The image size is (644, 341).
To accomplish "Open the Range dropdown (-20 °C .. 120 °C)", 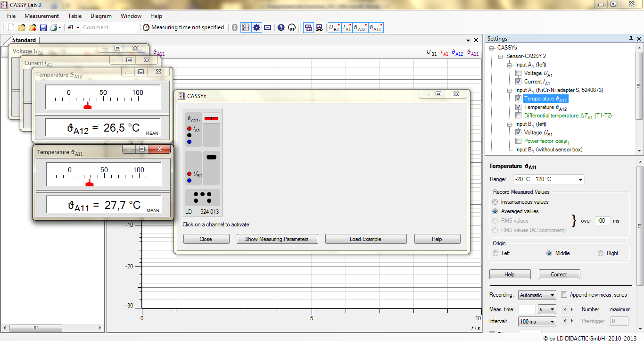I will 549,179.
